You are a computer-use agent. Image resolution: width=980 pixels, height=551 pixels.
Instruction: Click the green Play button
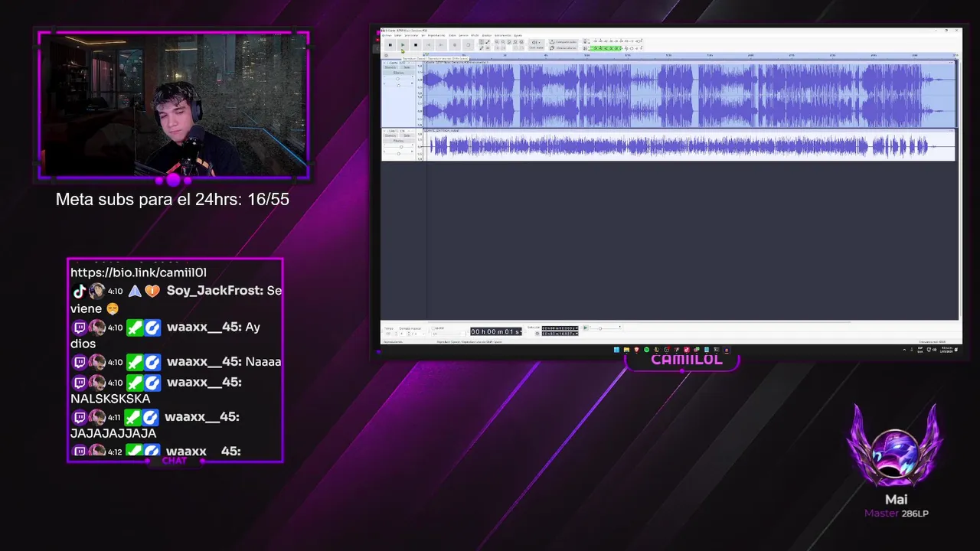pyautogui.click(x=403, y=45)
